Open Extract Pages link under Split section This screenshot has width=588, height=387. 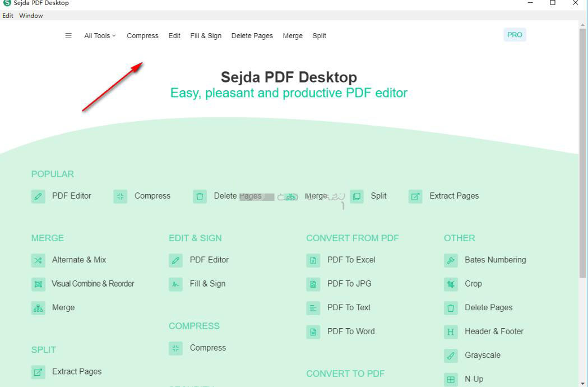(77, 372)
